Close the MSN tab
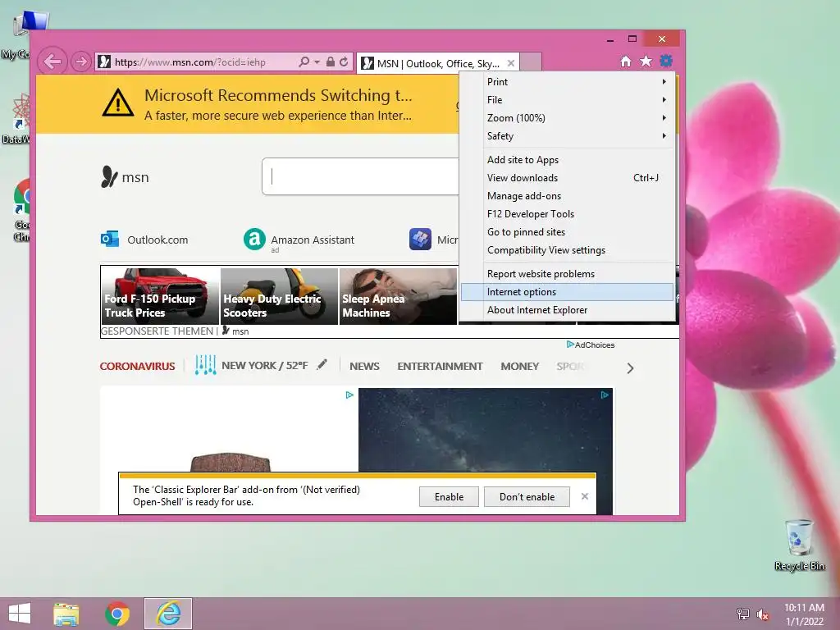This screenshot has height=630, width=840. click(510, 63)
